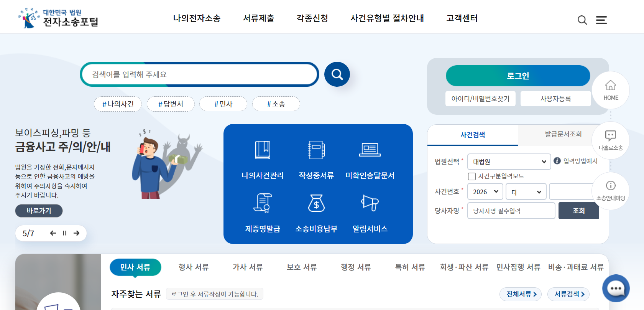
Task: Click 사용자등록 button
Action: 555,99
